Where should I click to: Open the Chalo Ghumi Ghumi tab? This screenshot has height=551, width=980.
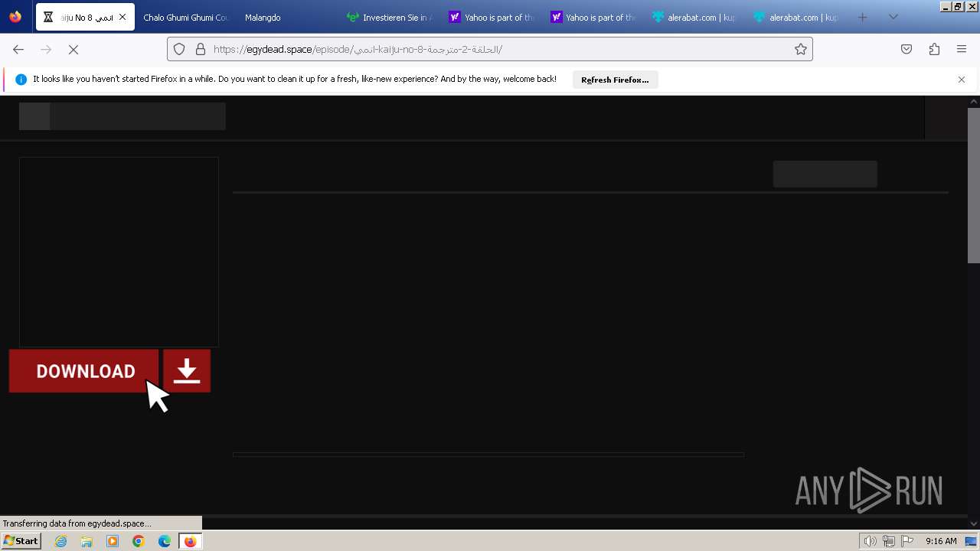click(186, 17)
